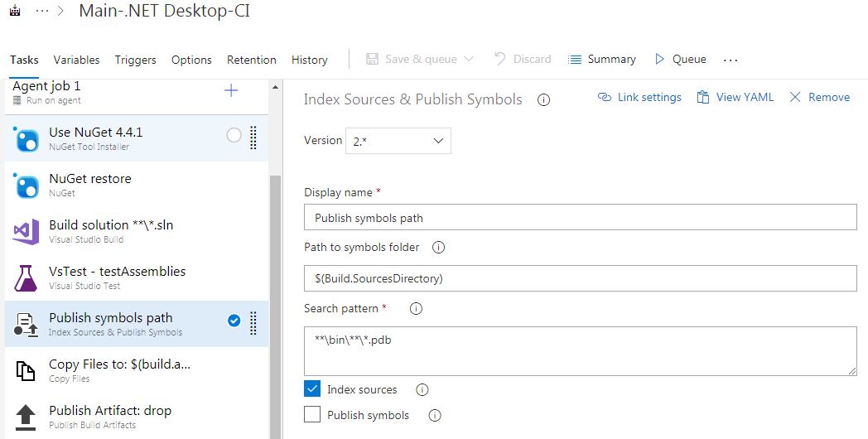868x439 pixels.
Task: Add a task to Agent job 1
Action: 231,91
